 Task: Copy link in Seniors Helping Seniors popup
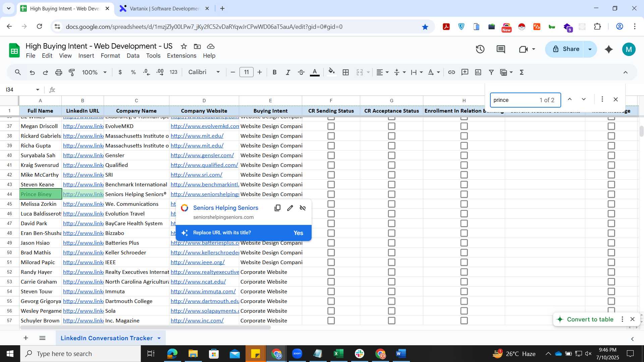(x=277, y=208)
